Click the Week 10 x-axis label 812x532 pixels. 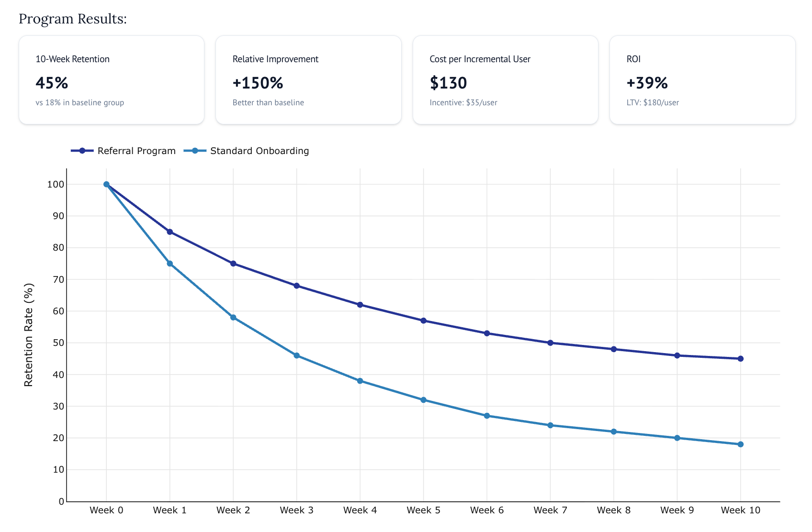740,510
